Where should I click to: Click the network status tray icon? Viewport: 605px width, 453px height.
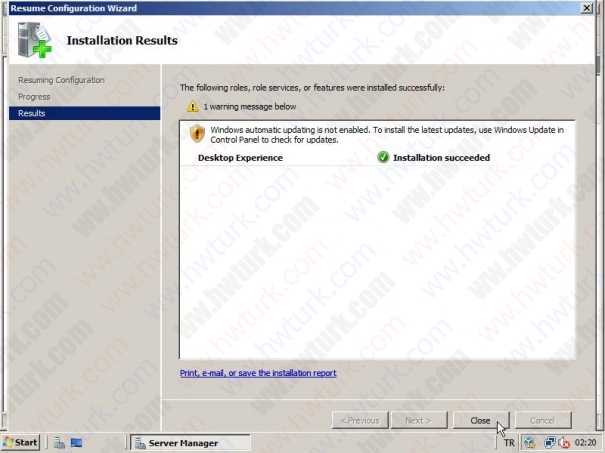549,443
